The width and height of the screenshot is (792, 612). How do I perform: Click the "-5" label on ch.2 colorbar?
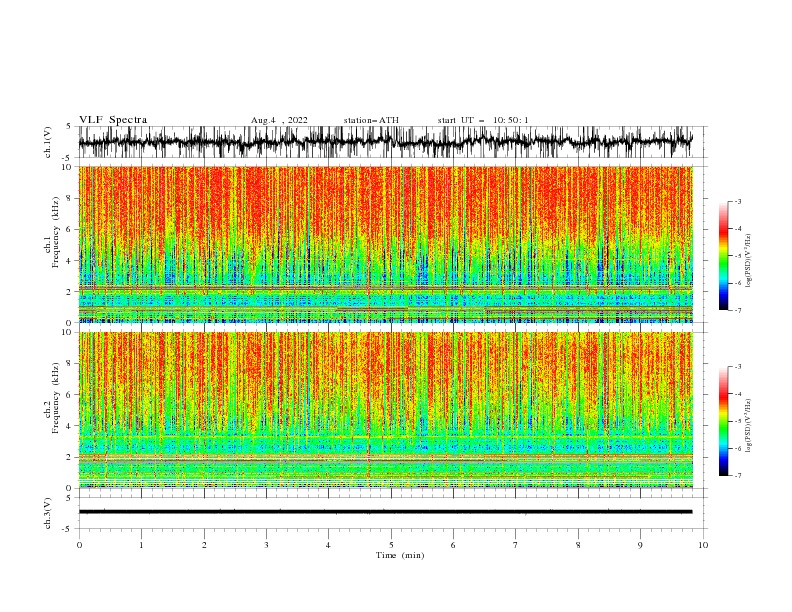[737, 421]
